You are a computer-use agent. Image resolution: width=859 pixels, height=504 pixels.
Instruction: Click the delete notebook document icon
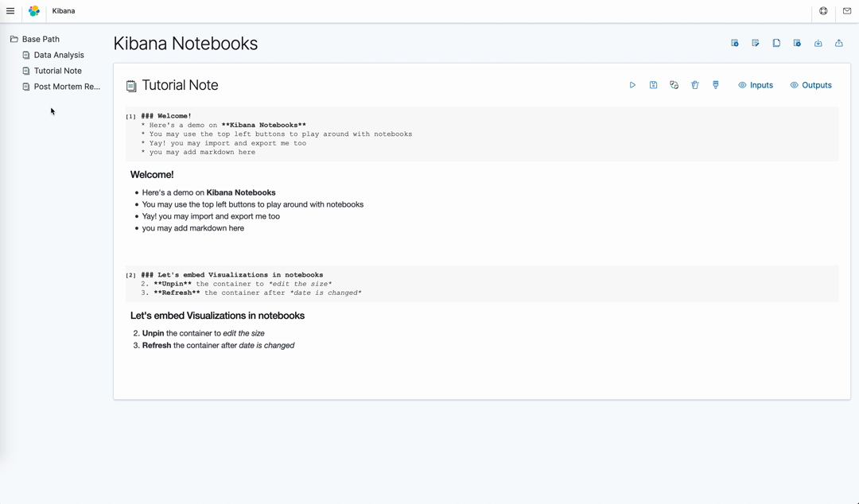[797, 43]
